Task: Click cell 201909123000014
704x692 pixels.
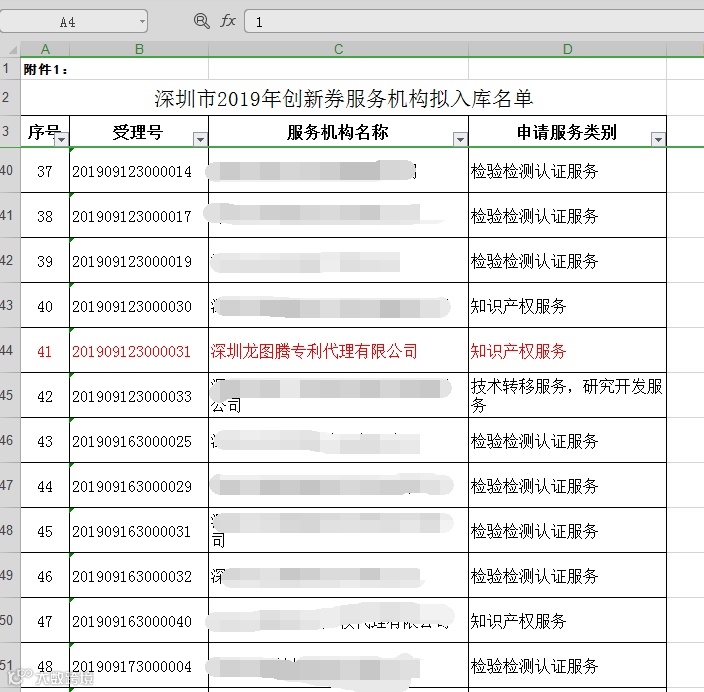Action: point(139,171)
